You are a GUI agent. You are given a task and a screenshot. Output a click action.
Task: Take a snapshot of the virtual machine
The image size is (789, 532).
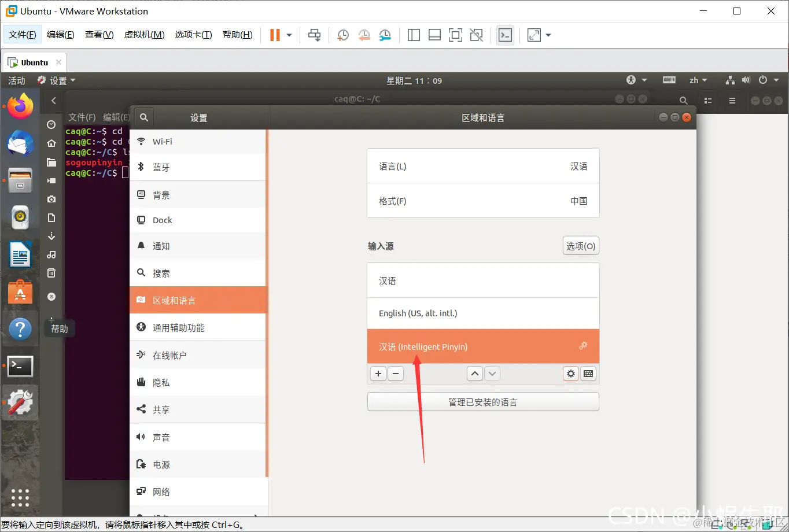[x=342, y=35]
